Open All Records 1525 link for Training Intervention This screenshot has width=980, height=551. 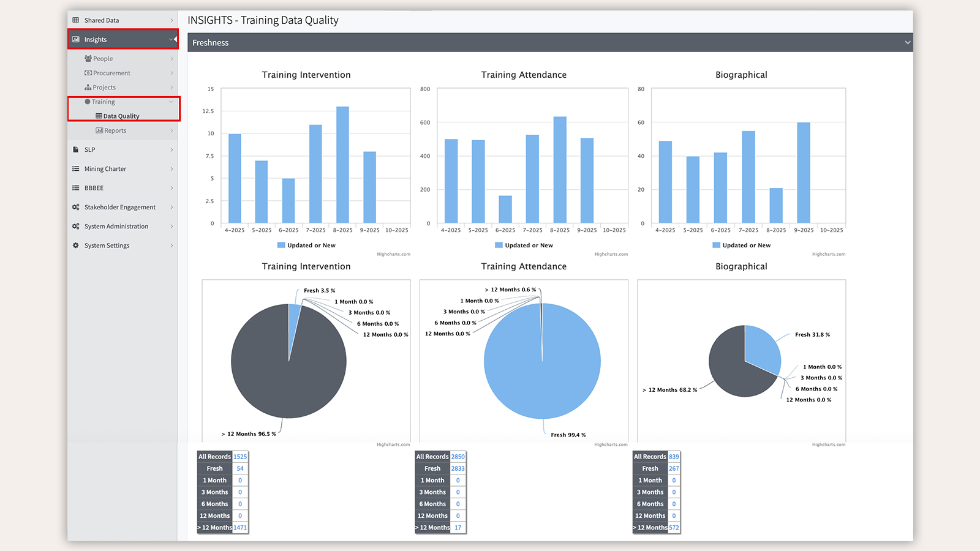pyautogui.click(x=240, y=457)
